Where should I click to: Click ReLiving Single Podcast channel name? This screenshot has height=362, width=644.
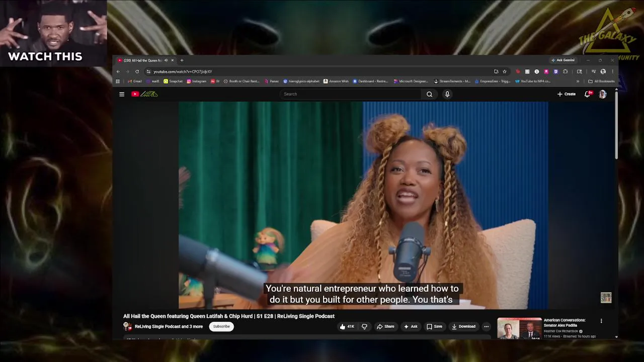(169, 326)
